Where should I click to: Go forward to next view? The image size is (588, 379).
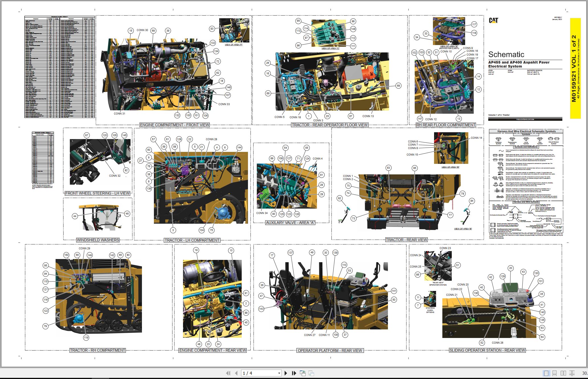(x=311, y=373)
